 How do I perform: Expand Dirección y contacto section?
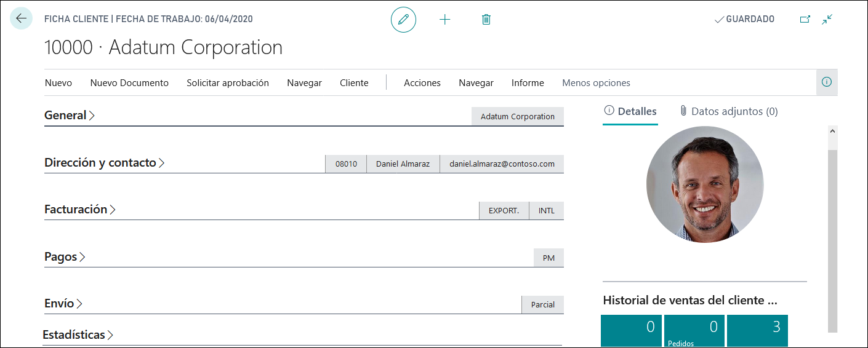pos(105,163)
